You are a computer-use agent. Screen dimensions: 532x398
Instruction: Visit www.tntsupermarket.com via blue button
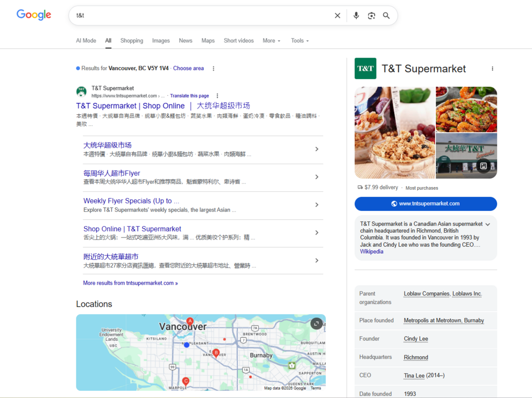point(425,204)
